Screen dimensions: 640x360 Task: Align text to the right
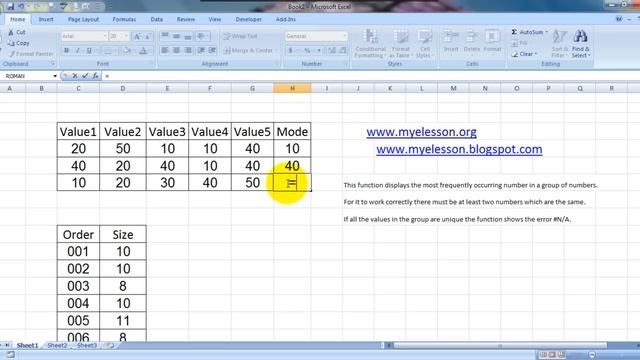188,50
